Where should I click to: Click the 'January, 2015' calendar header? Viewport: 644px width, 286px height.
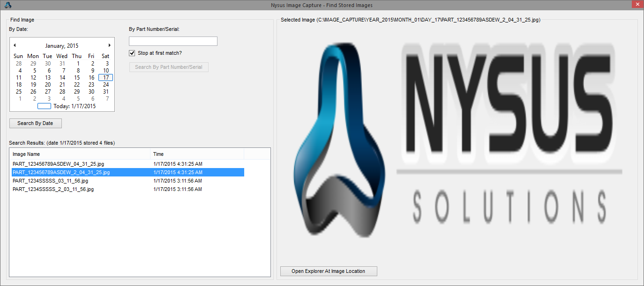[x=62, y=46]
